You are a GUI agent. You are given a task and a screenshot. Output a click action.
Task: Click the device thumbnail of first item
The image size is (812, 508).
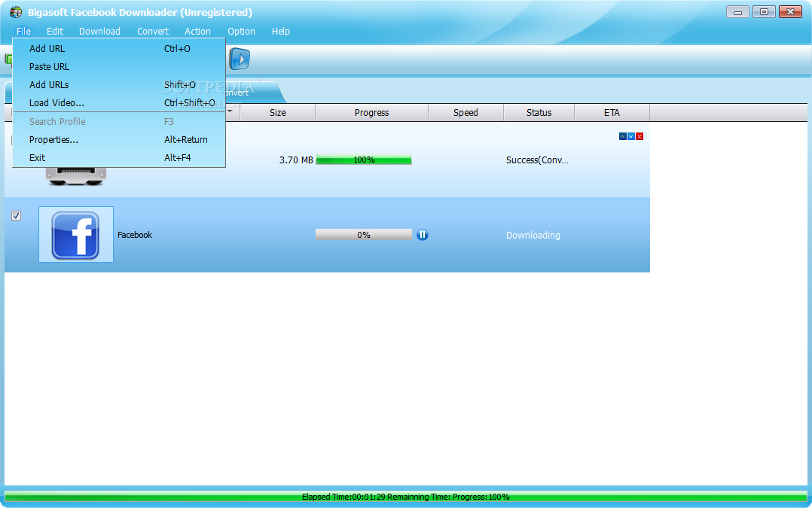click(75, 176)
